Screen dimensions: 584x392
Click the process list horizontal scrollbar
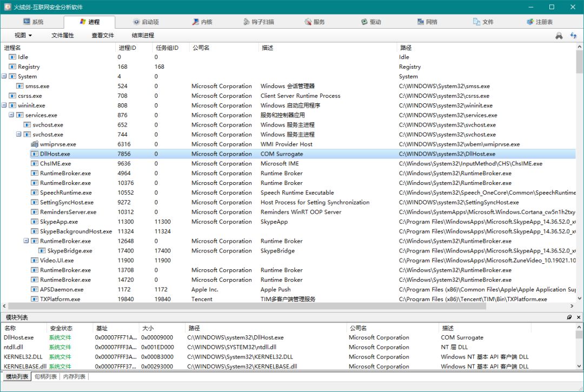[243, 307]
